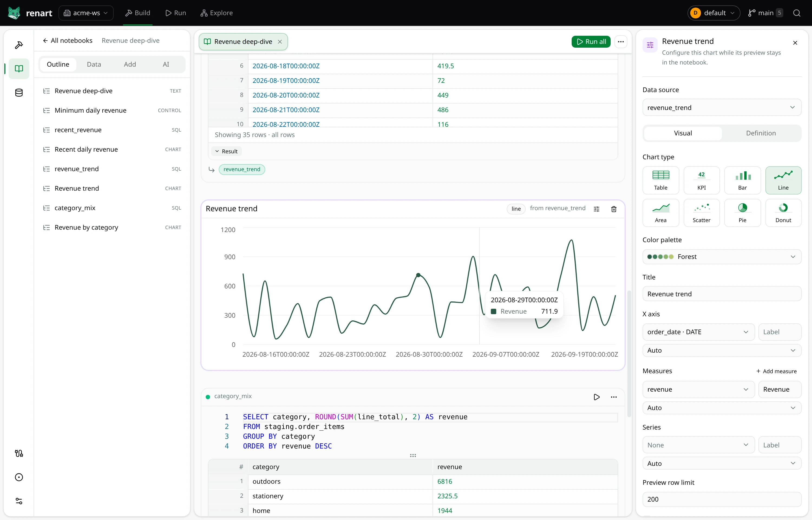
Task: Switch to Visual mode
Action: 683,133
